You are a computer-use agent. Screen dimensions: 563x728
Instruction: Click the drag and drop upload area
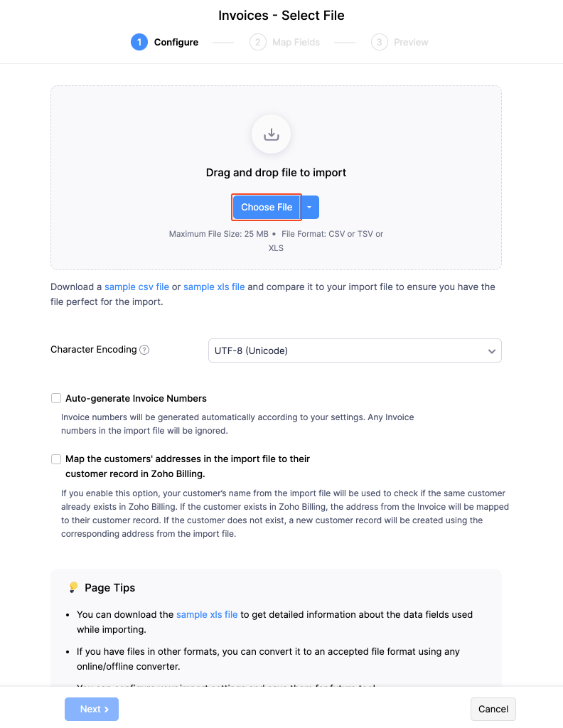(276, 177)
